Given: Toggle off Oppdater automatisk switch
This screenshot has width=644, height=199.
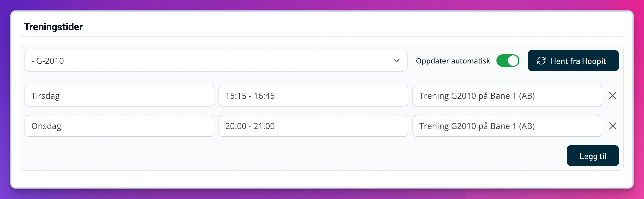Looking at the screenshot, I should (508, 61).
